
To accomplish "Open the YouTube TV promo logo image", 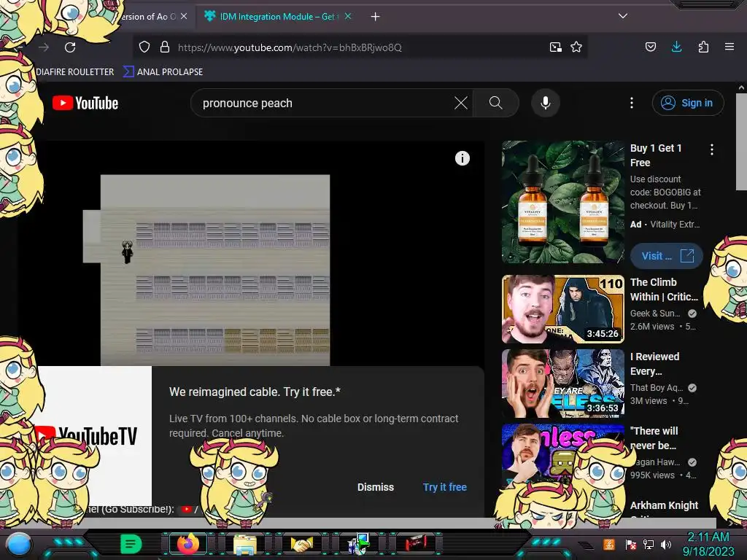I will pos(94,436).
